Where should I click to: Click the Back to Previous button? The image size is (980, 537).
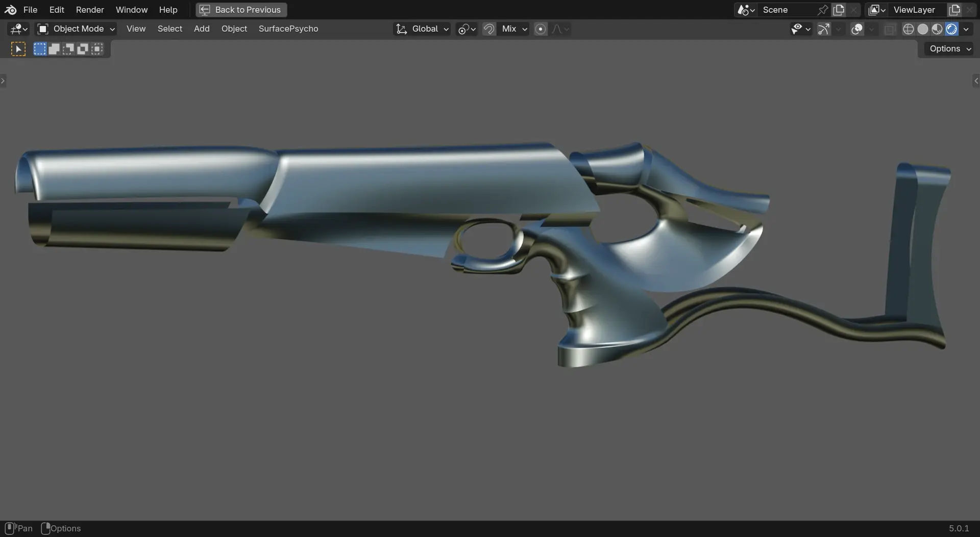point(241,10)
